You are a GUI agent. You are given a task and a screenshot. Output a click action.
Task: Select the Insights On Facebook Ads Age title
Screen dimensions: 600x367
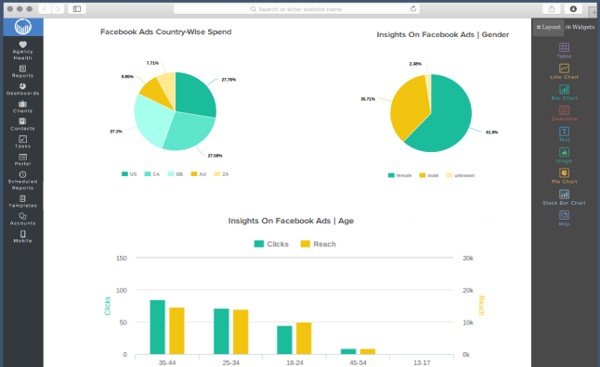click(291, 221)
